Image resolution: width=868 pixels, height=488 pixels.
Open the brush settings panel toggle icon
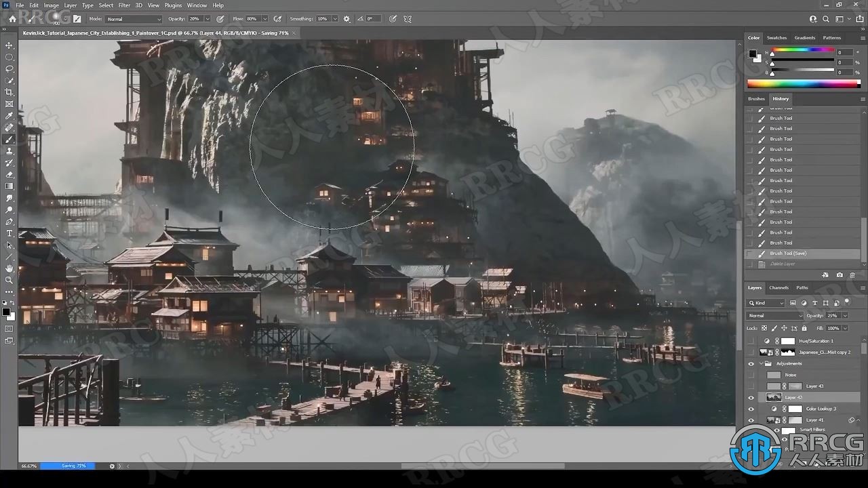[77, 19]
